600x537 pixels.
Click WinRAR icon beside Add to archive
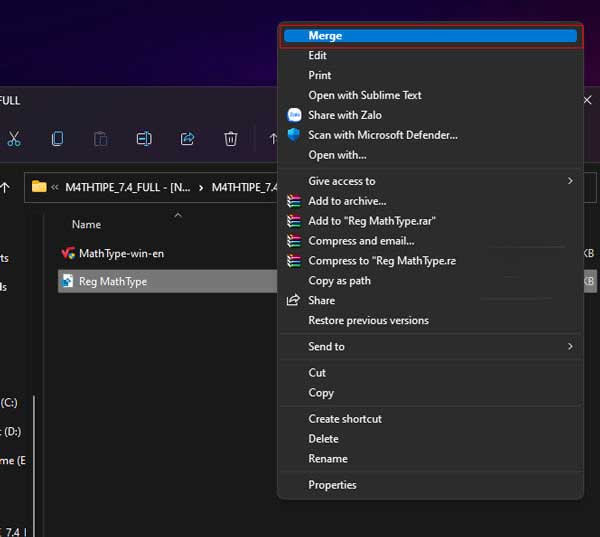(x=294, y=201)
